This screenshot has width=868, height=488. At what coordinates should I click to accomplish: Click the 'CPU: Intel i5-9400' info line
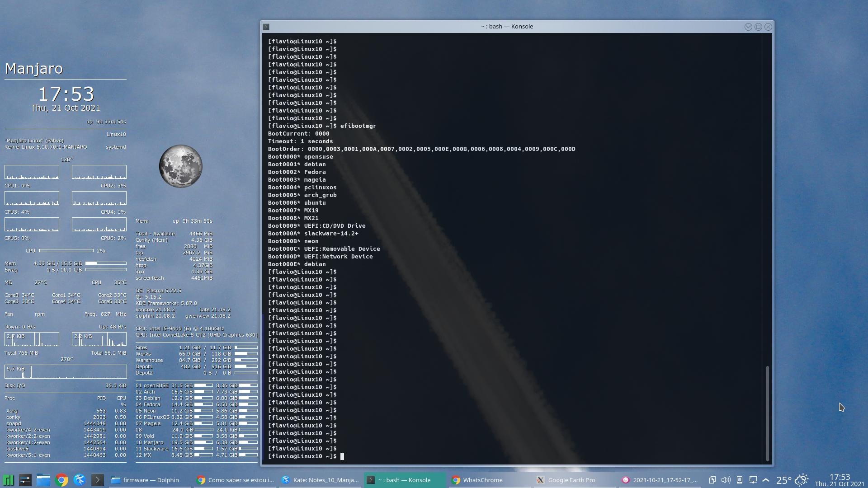click(x=179, y=329)
